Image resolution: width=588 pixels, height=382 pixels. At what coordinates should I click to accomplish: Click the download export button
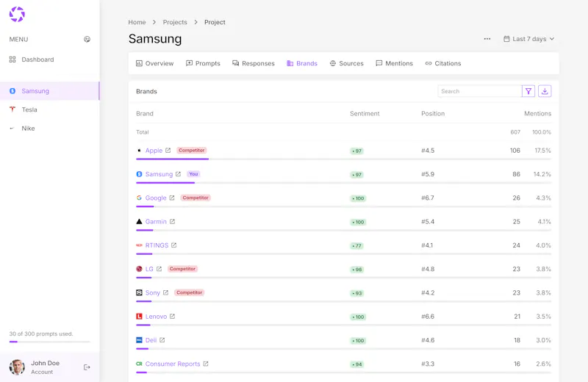(x=545, y=91)
